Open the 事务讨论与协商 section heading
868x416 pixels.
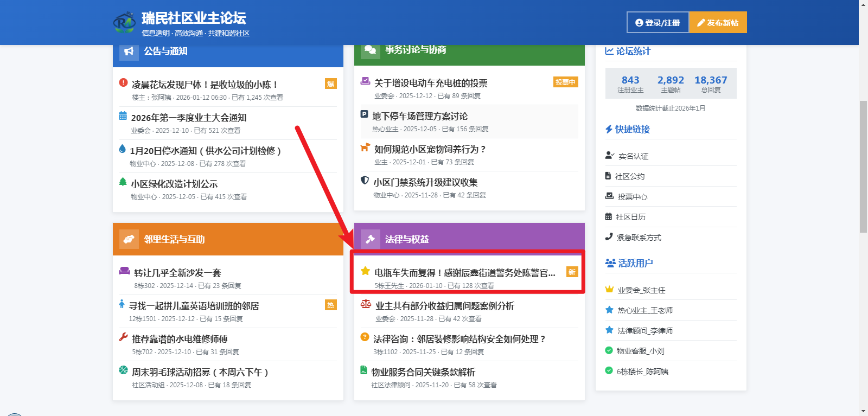click(x=416, y=49)
